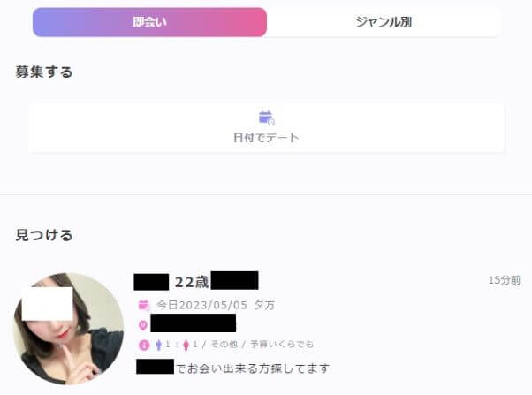Screen dimensions: 532x395
Task: Open the 22-year-old user's profile photo
Action: tap(69, 329)
